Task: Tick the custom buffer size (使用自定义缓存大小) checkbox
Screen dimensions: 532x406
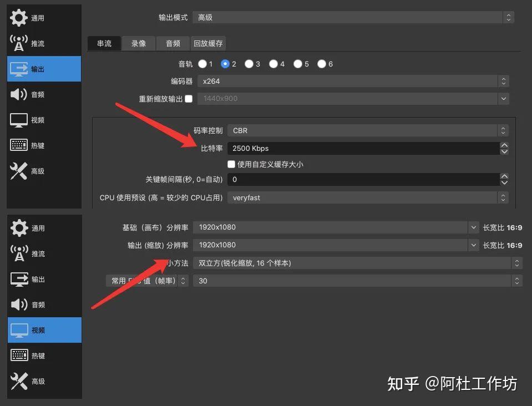Action: [x=231, y=164]
